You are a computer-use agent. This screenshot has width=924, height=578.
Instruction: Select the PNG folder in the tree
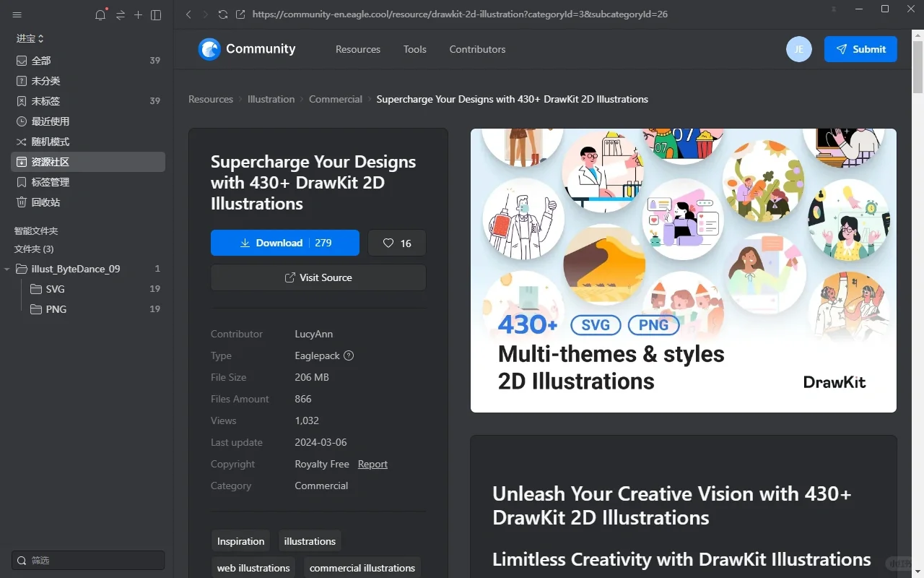click(x=88, y=309)
